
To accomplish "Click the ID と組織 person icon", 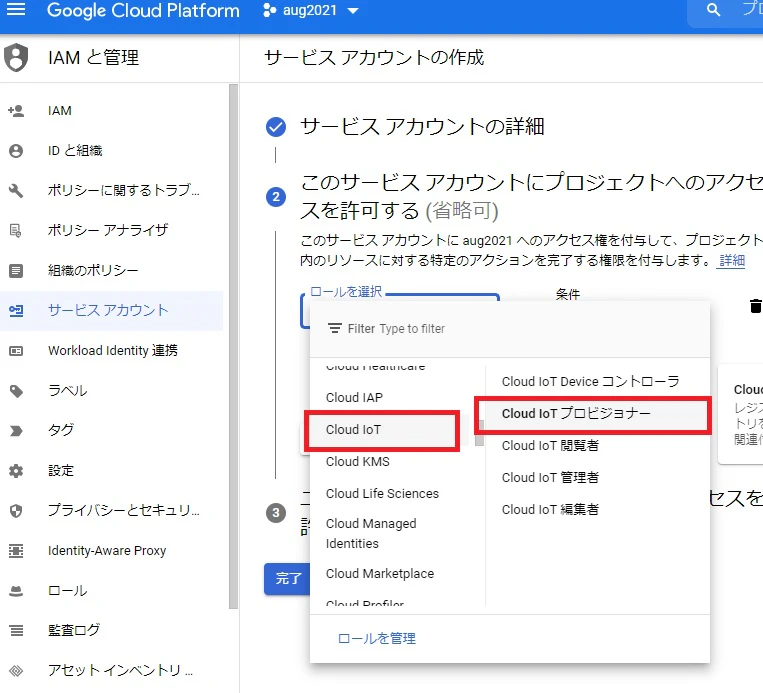I will [16, 151].
